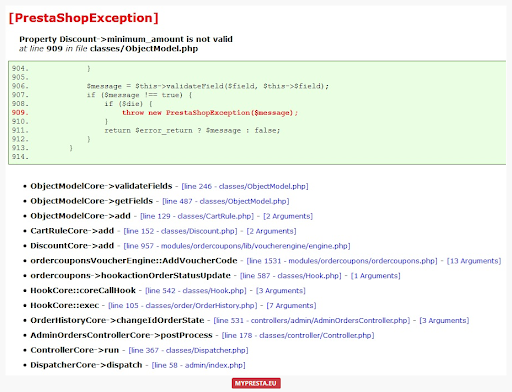Open line 957 voucherengine/engine.php link
The width and height of the screenshot is (512, 392).
pyautogui.click(x=237, y=246)
